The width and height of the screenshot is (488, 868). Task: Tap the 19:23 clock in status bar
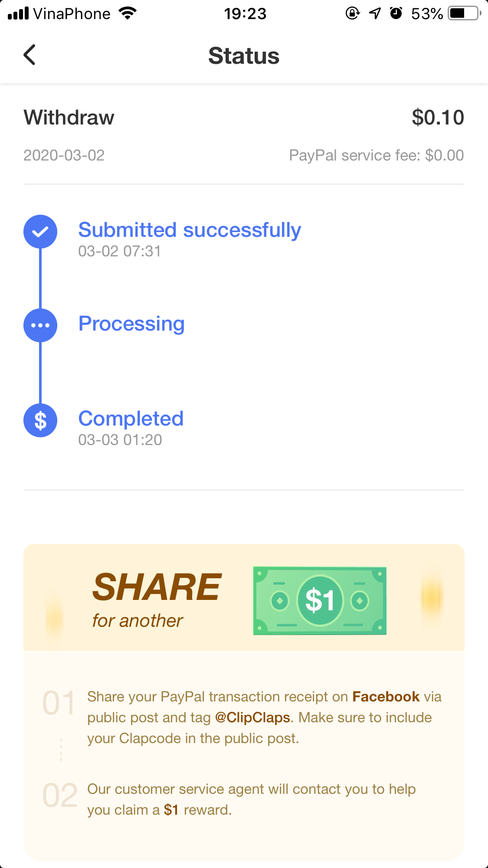click(245, 14)
